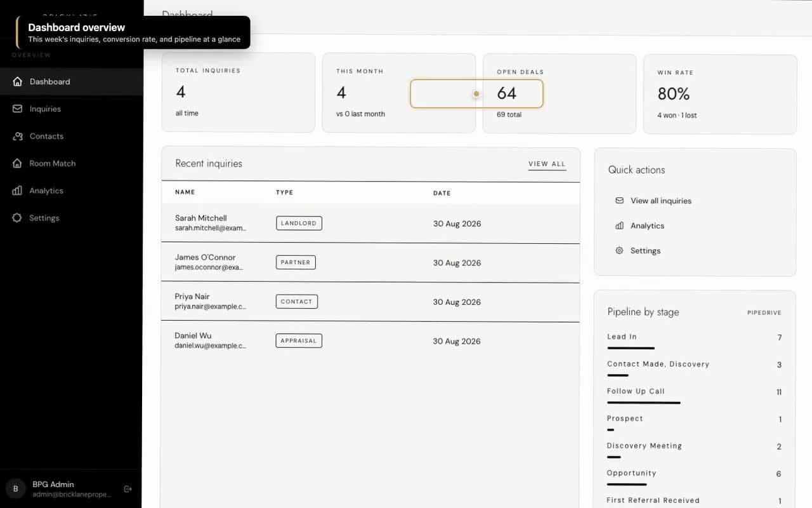Open James O'Connor inquiry row
812x508 pixels.
[x=370, y=263]
